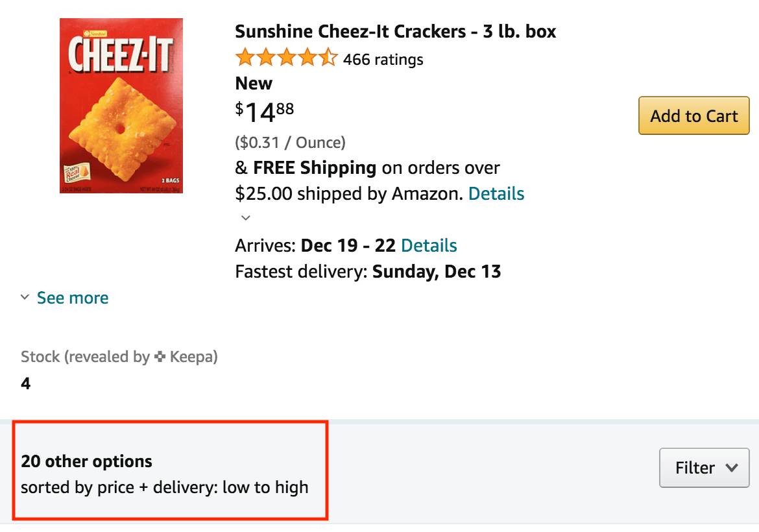This screenshot has height=532, width=759.
Task: Click Details next to the arrival dates
Action: [429, 245]
